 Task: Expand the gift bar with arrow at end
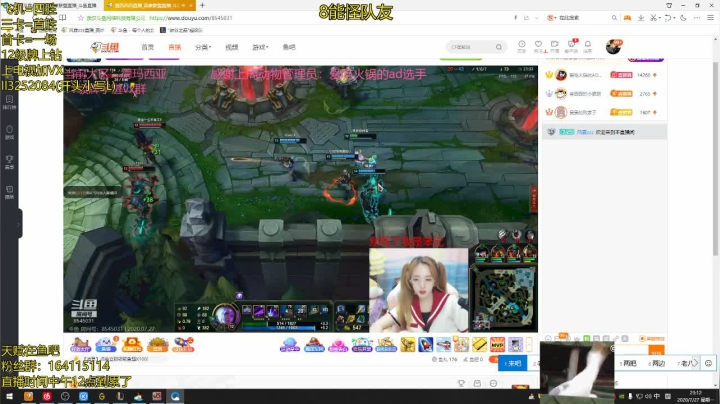pyautogui.click(x=529, y=344)
